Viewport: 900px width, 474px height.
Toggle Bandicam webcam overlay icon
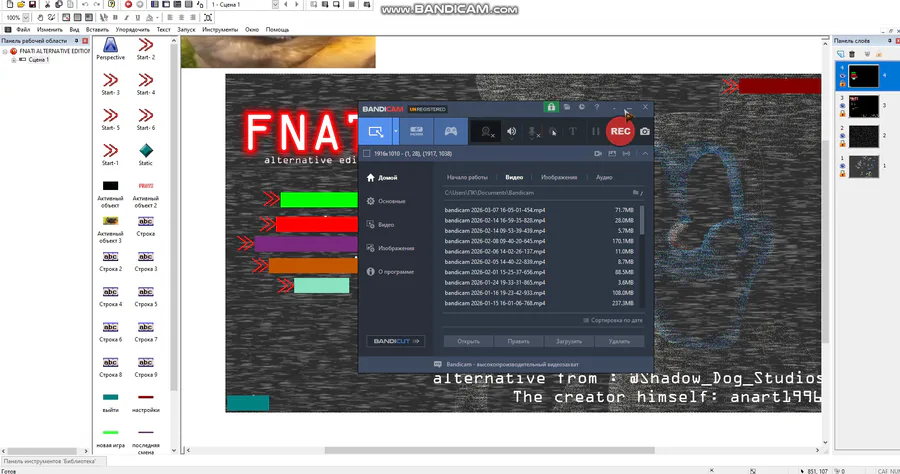pos(487,132)
